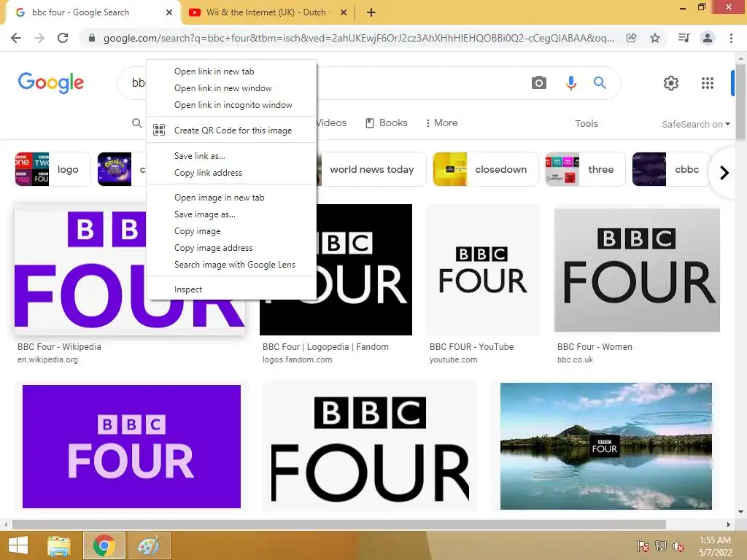Image resolution: width=747 pixels, height=560 pixels.
Task: Go back with the browser back arrow
Action: (16, 38)
